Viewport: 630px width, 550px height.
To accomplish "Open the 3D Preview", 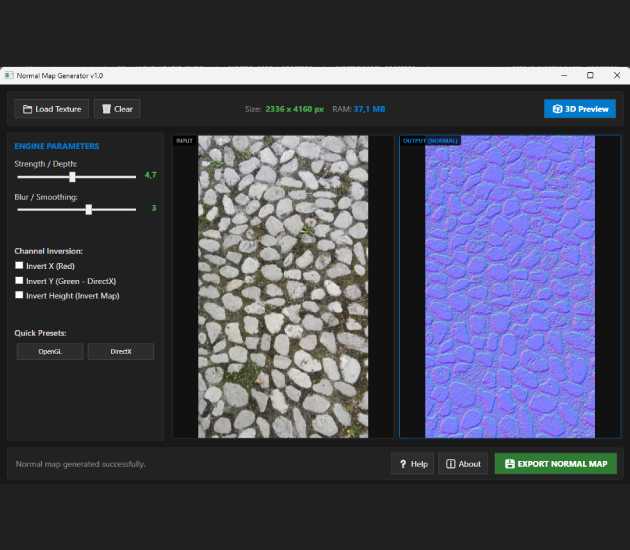I will 580,109.
